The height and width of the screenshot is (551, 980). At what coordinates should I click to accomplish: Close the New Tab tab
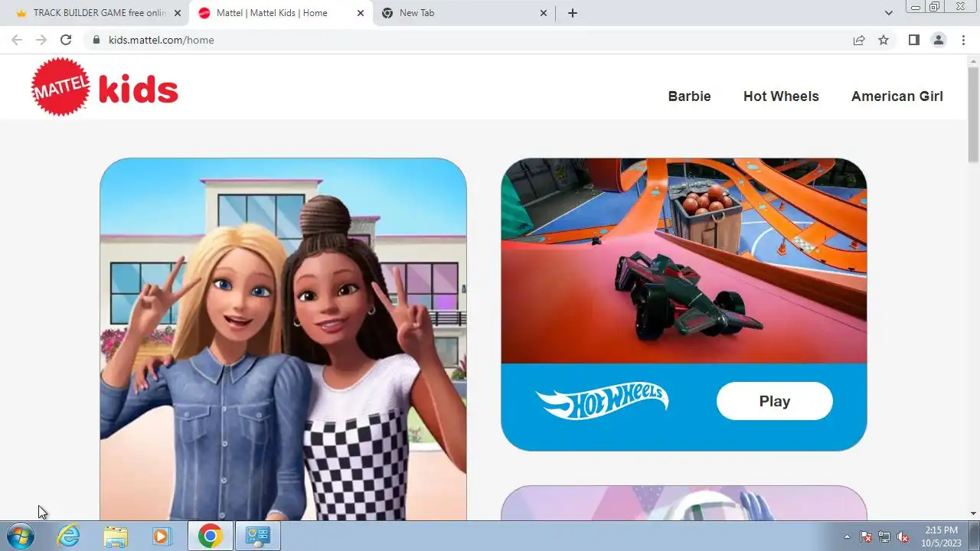coord(544,13)
